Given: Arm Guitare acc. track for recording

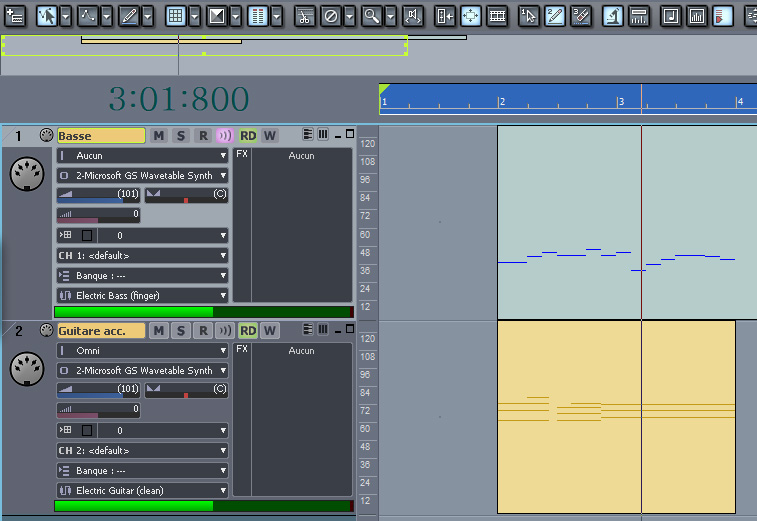Looking at the screenshot, I should tap(203, 331).
